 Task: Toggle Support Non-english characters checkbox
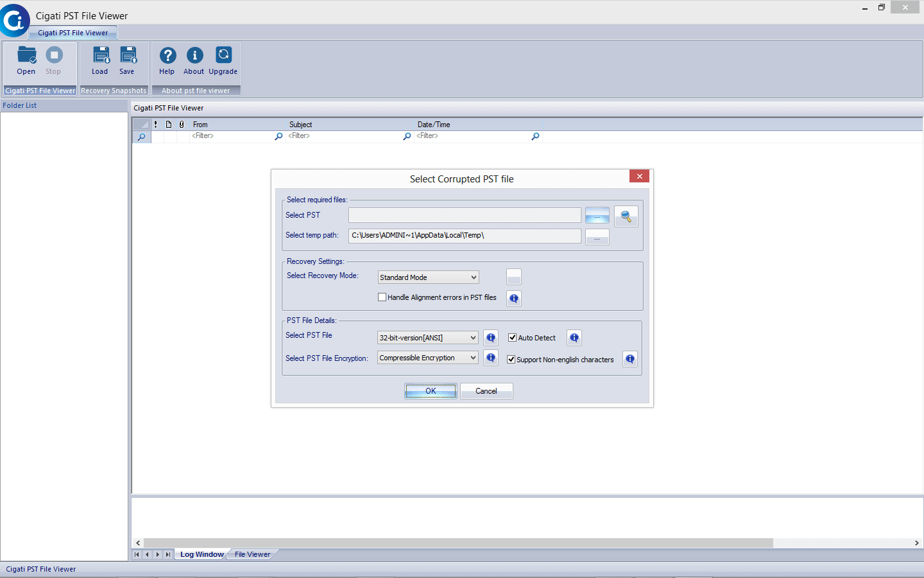tap(511, 360)
